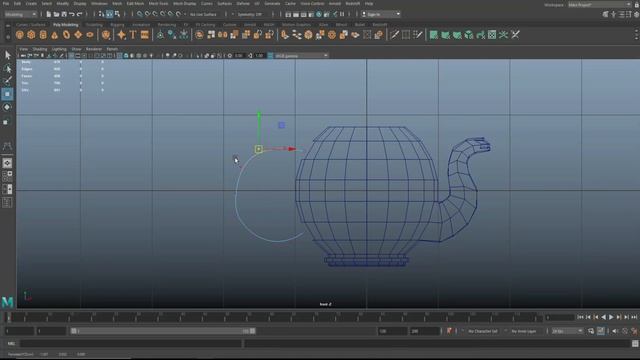Screen dimensions: 640x360
Task: Open the Sign In account dropdown
Action: (x=380, y=14)
